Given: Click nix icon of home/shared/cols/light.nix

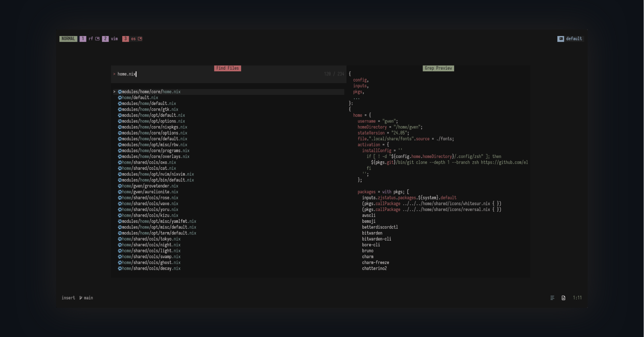Looking at the screenshot, I should point(120,251).
